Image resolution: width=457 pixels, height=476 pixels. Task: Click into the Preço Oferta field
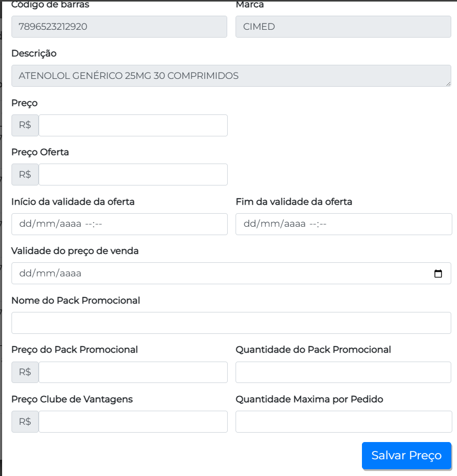[x=133, y=175]
